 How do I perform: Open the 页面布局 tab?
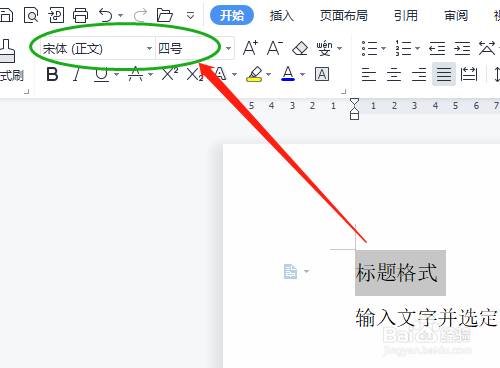344,15
